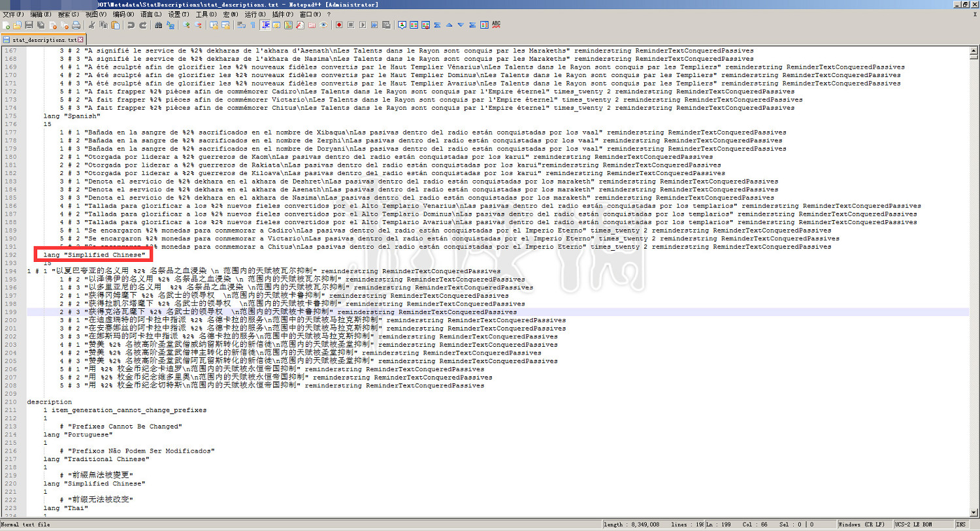Viewport: 980px width, 531px height.
Task: Open the 编码 (Encoding) menu
Action: (x=123, y=14)
